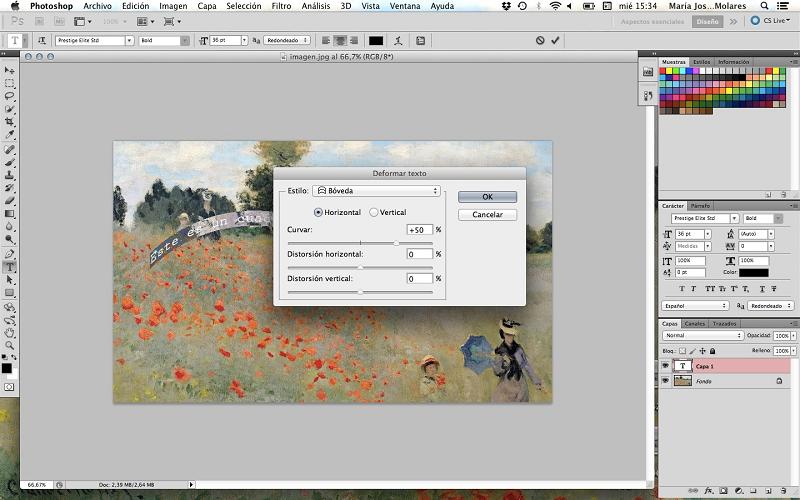Click the OK button in Deformar texto
This screenshot has height=500, width=800.
tap(487, 197)
